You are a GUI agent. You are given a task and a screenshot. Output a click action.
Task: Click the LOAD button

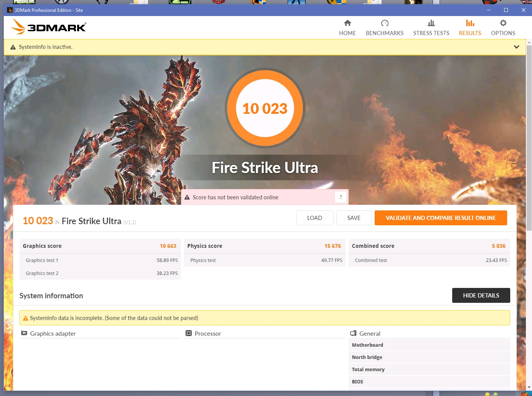[x=315, y=218]
